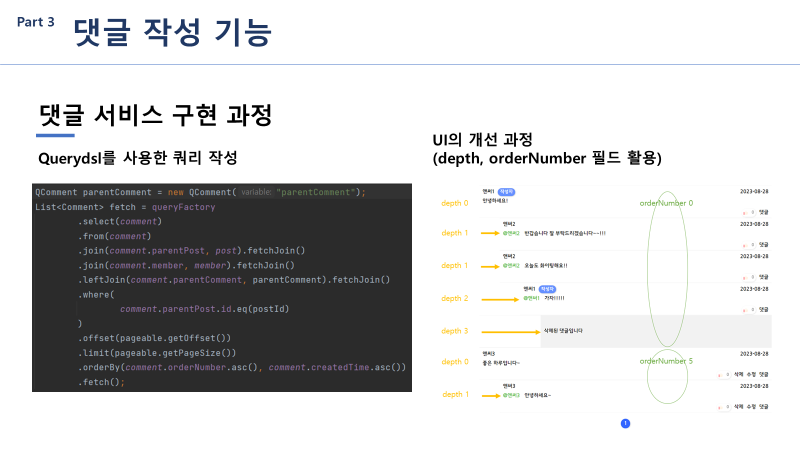Click the .join(comment.parentPost, post).fetchJoin() line
Screen dimensions: 800x450
tap(191, 251)
